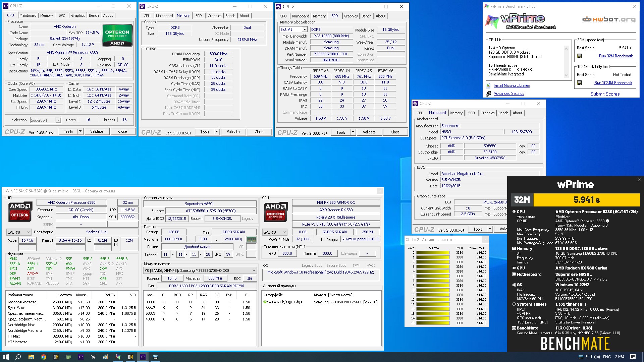Click the yellow 5.941s result in BenchMate
This screenshot has width=644, height=362.
(x=586, y=200)
